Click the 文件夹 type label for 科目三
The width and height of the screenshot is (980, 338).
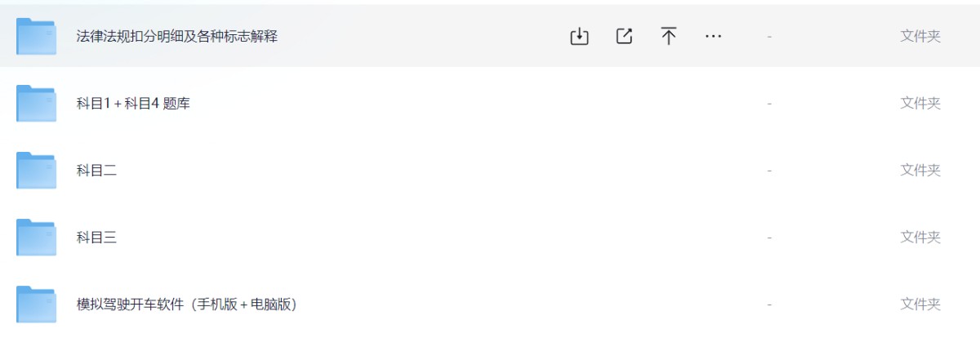(920, 238)
